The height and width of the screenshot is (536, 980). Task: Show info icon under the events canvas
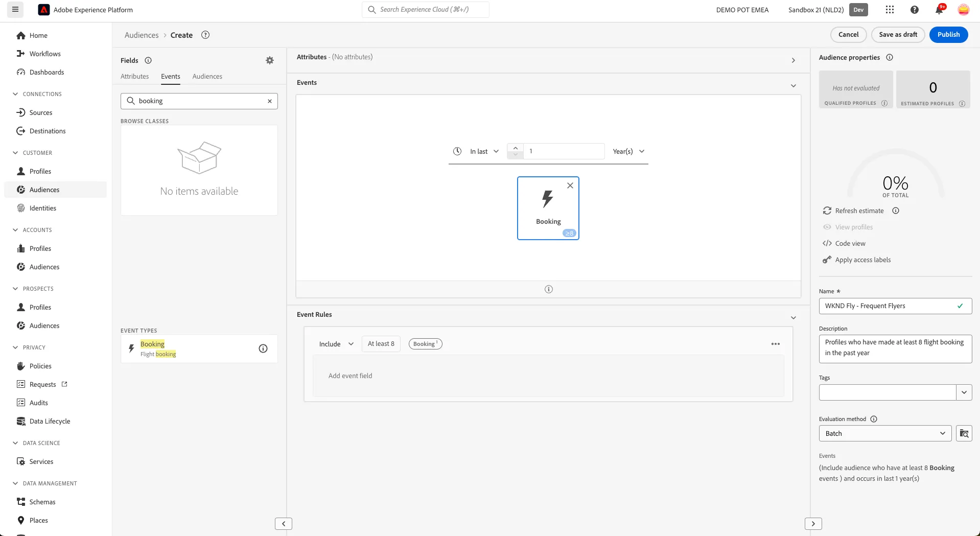(549, 289)
